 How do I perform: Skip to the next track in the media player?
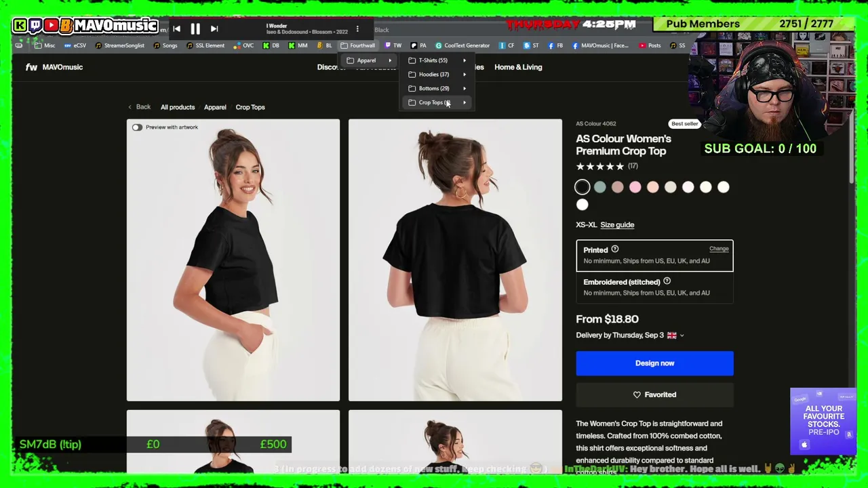214,28
